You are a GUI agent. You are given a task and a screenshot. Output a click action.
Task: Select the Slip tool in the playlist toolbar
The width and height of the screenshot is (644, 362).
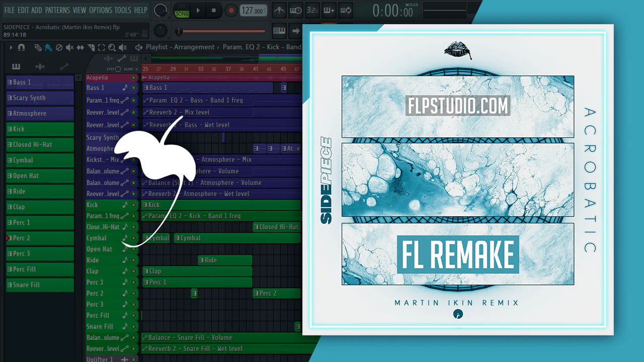(80, 47)
